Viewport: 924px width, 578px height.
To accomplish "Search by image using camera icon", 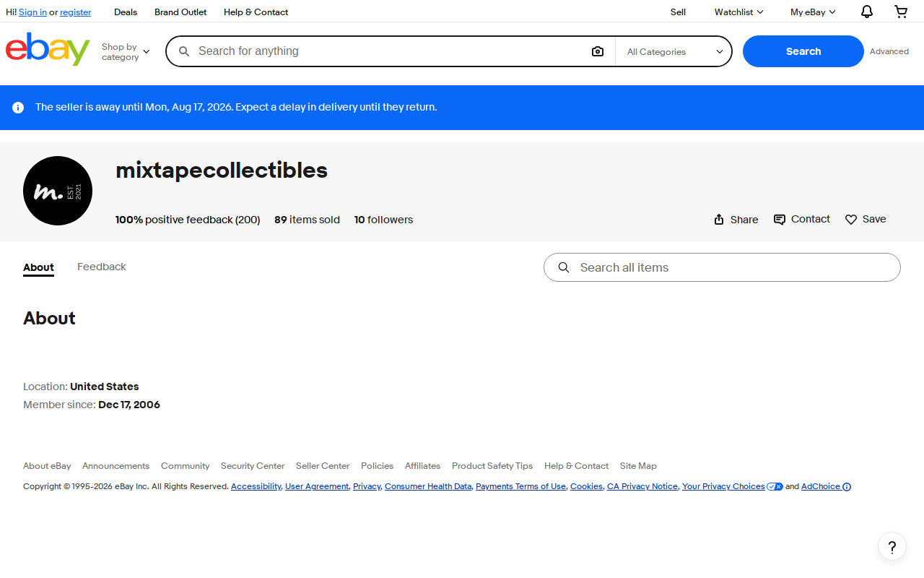I will click(x=598, y=51).
